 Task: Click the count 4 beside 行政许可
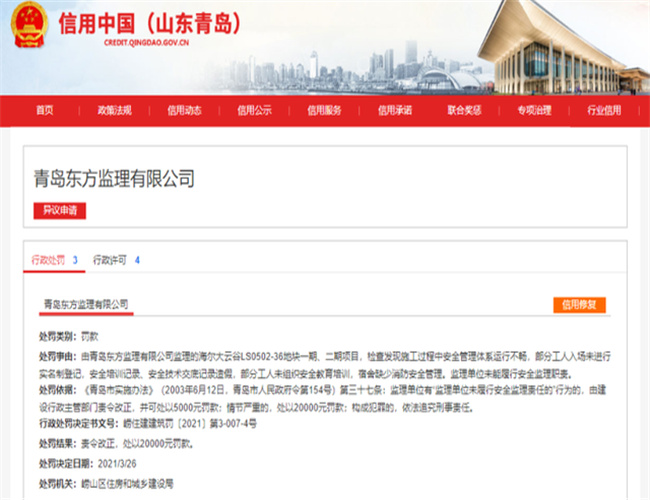137,260
